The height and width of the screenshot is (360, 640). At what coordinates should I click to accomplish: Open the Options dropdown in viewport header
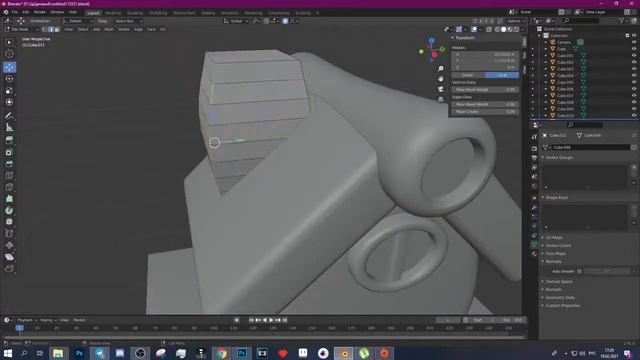(x=516, y=21)
